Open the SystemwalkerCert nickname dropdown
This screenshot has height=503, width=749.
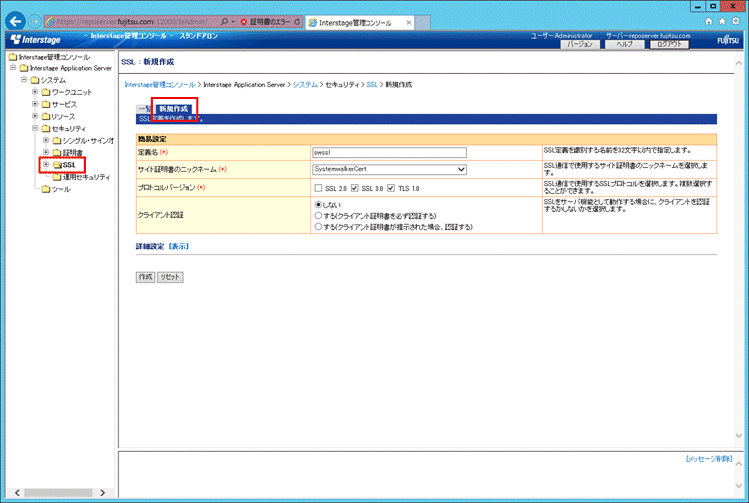(x=389, y=169)
